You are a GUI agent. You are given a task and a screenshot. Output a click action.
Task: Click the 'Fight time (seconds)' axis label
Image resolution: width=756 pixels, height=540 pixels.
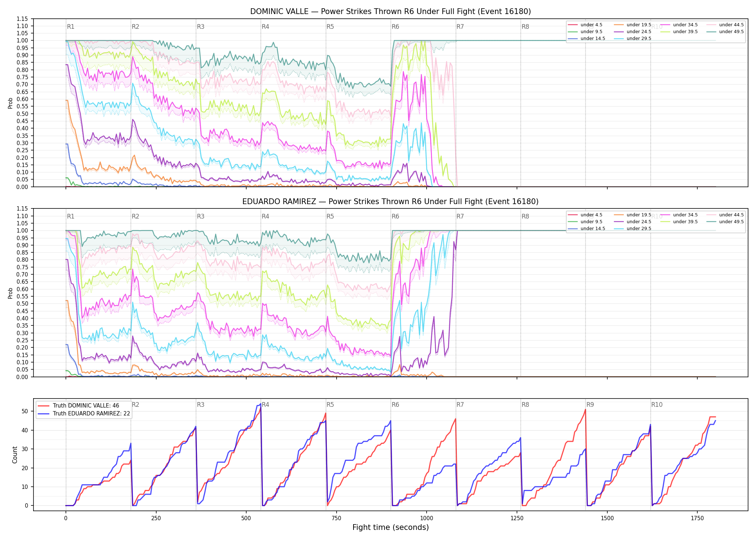391,527
